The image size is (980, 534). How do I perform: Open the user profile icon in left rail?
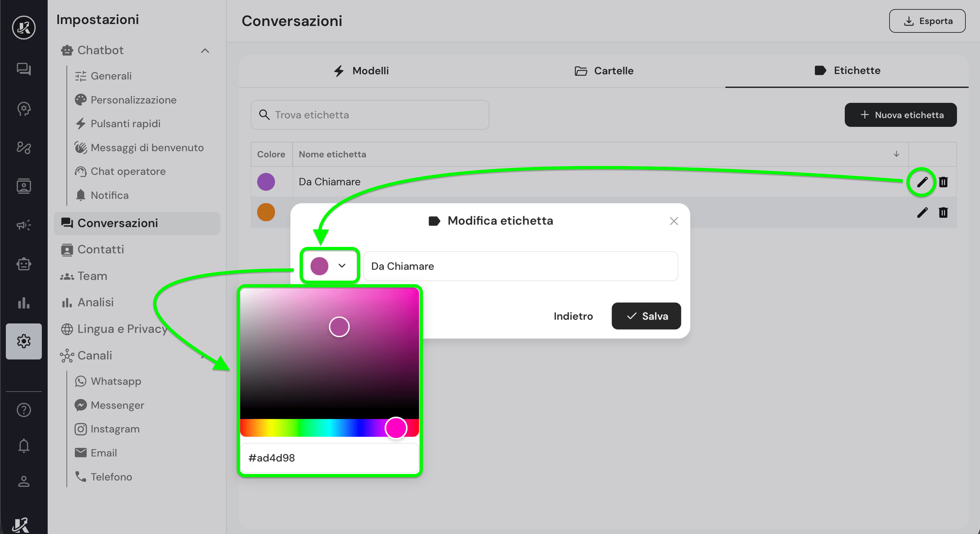pos(24,481)
